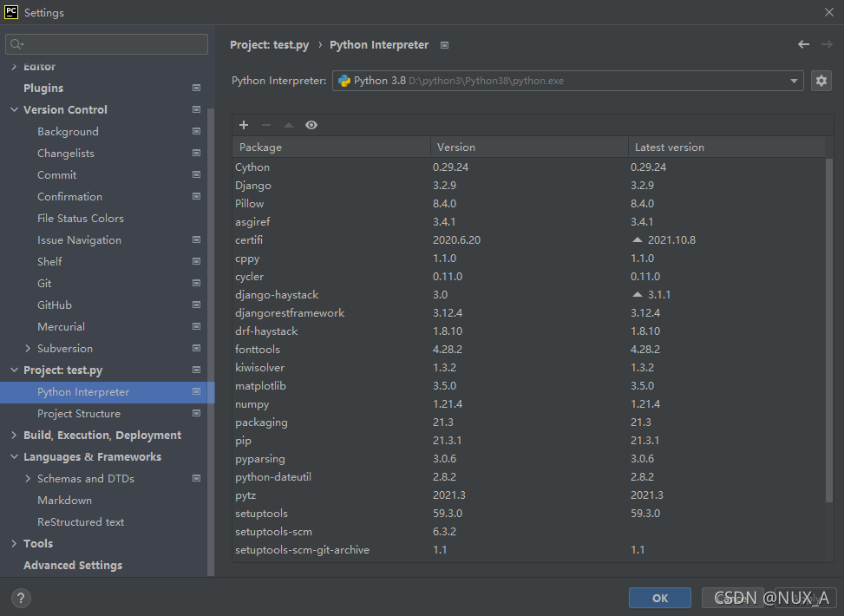Click the upgrade arrow beside certifi 2021.10.8
The height and width of the screenshot is (616, 844).
click(638, 239)
